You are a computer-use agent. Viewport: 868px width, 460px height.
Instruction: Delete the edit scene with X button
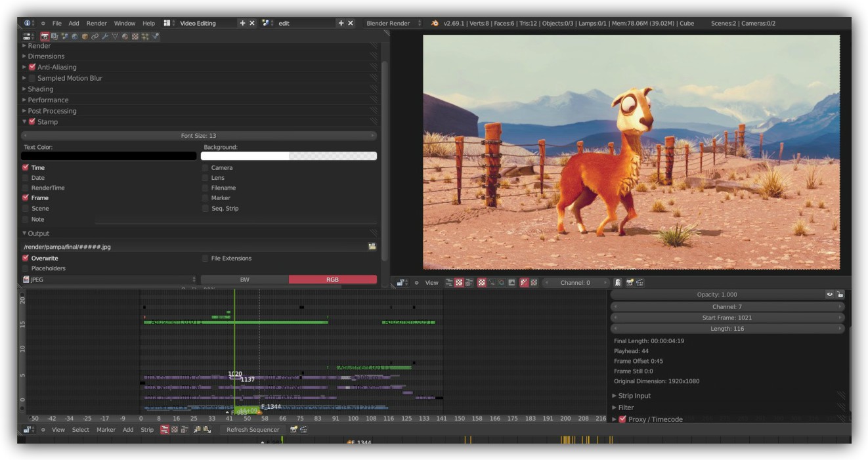(x=351, y=23)
